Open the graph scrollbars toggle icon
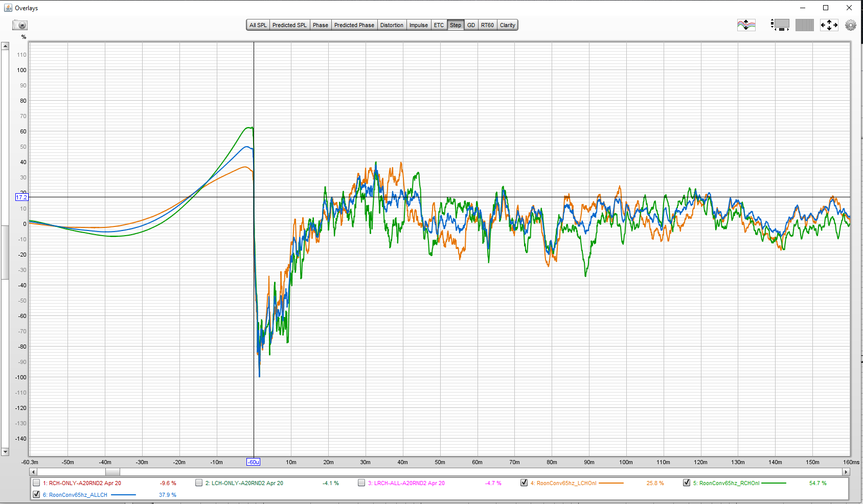Viewport: 863px width, 504px height. [x=780, y=25]
